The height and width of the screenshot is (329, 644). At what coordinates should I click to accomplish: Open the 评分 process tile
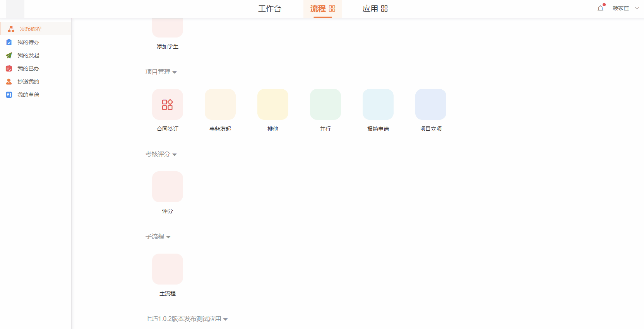(x=168, y=187)
